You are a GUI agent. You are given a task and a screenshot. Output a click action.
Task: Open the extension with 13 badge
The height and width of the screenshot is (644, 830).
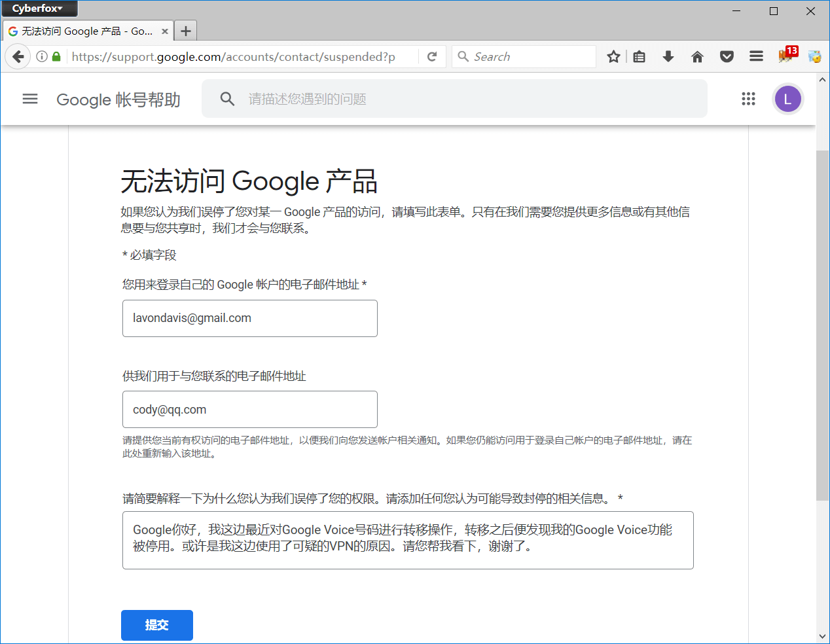(x=787, y=55)
